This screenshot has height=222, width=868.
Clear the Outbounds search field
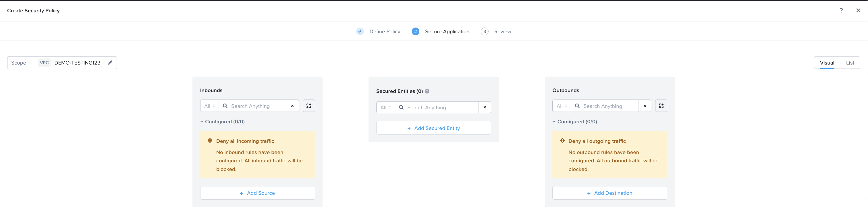[x=645, y=106]
